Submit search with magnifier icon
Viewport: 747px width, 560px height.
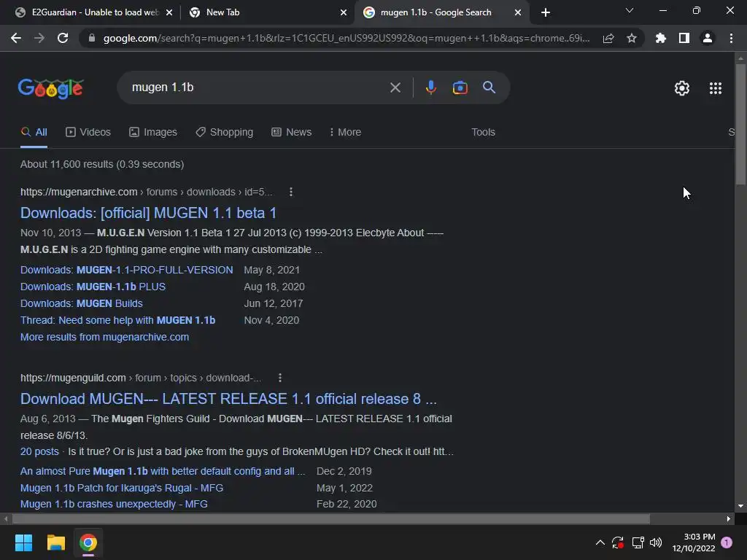click(x=489, y=87)
